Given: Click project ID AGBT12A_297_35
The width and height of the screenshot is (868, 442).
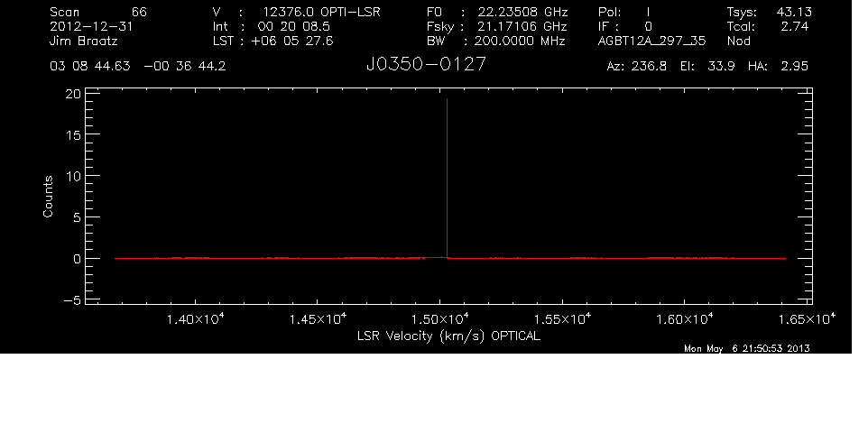Looking at the screenshot, I should pyautogui.click(x=651, y=41).
